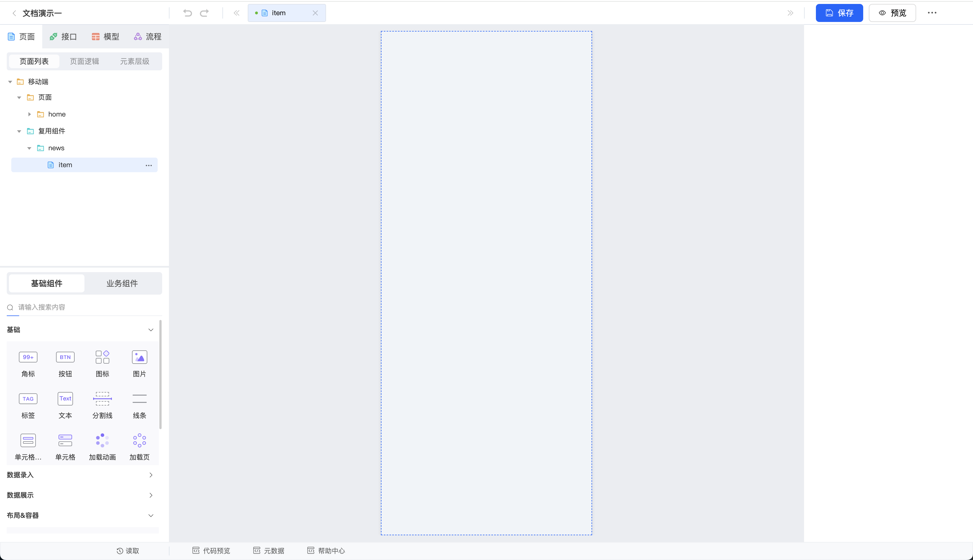Toggle the 页面逻辑 tab view
The width and height of the screenshot is (973, 560).
click(84, 61)
